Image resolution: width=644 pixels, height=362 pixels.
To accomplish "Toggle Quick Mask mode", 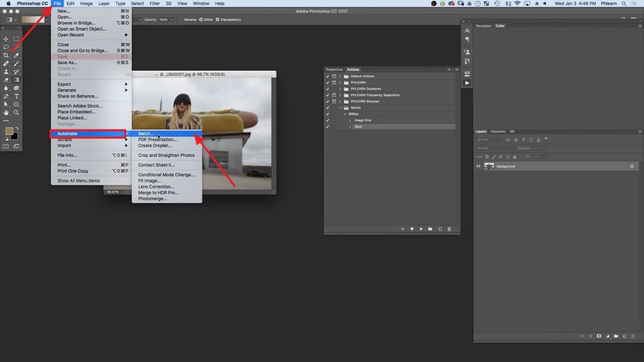I will pyautogui.click(x=6, y=147).
